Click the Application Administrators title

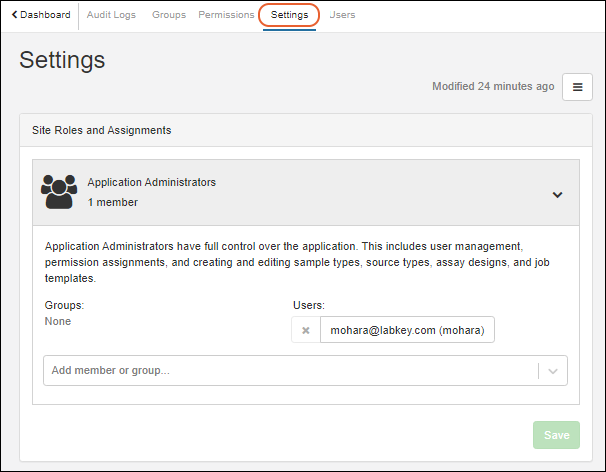pyautogui.click(x=151, y=183)
